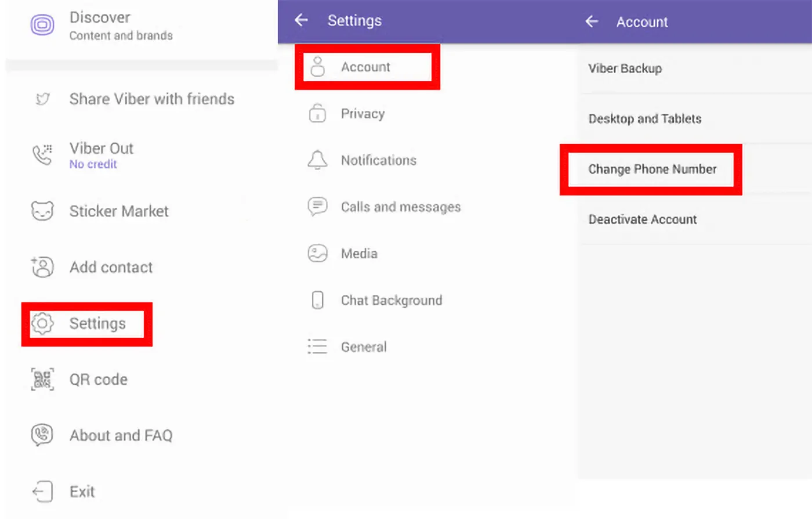Click the Sticker Market bear icon
The width and height of the screenshot is (812, 519).
tap(42, 211)
